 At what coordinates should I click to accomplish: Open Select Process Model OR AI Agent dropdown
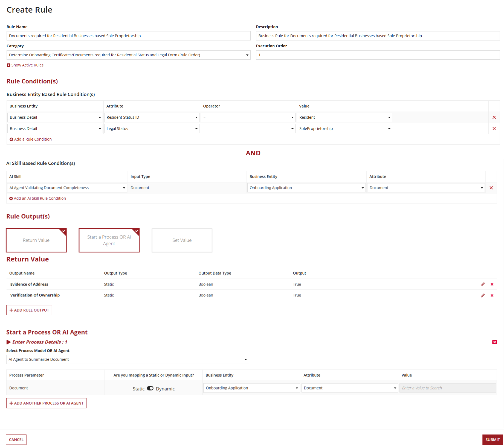point(128,359)
